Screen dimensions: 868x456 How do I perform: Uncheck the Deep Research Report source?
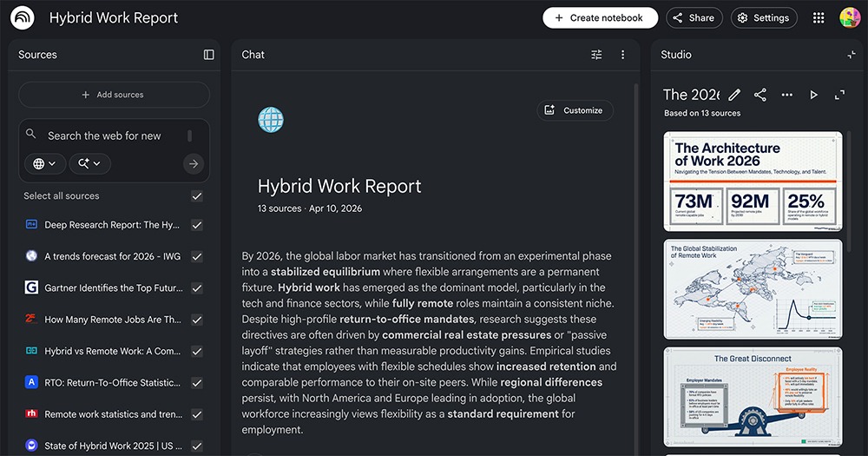pos(197,225)
